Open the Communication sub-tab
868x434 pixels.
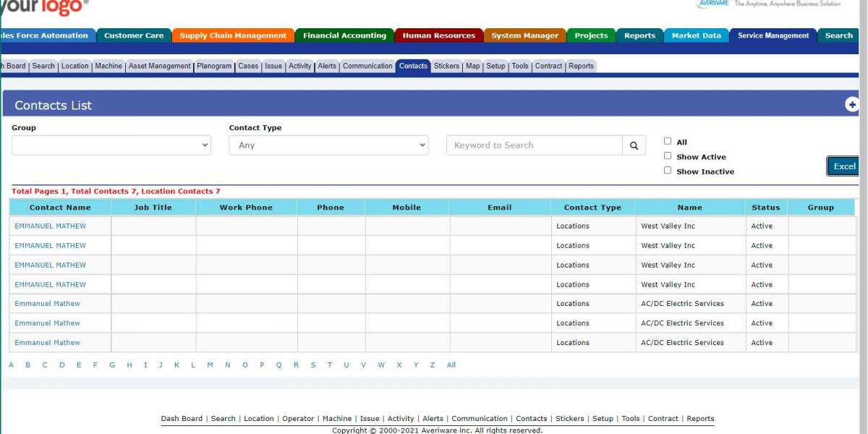point(367,66)
